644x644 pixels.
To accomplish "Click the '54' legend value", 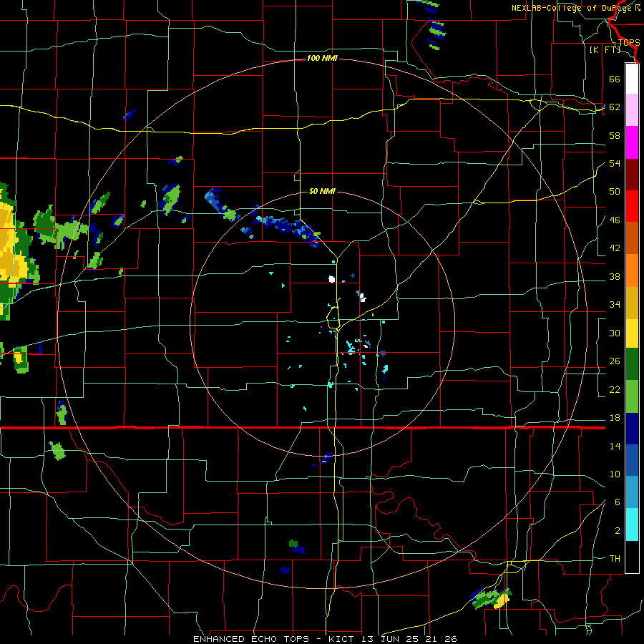I will 615,163.
